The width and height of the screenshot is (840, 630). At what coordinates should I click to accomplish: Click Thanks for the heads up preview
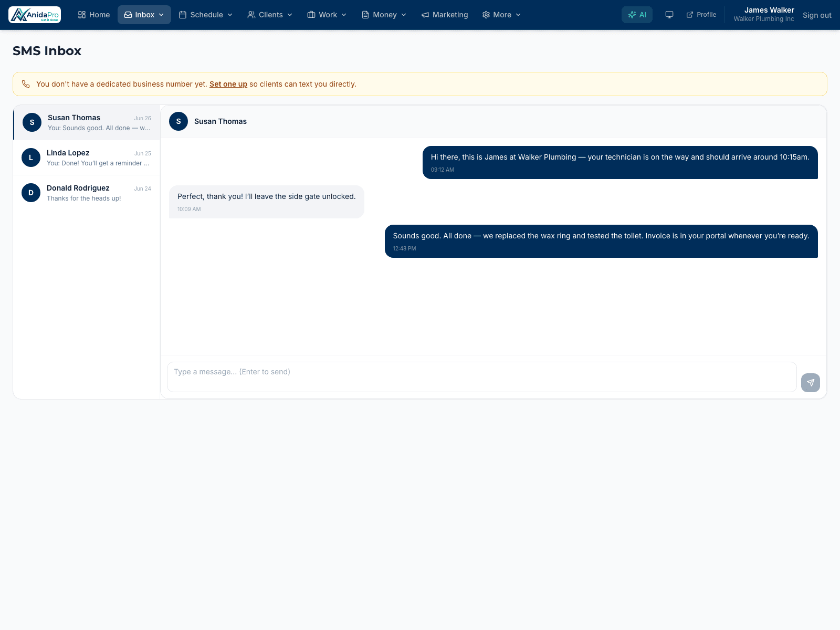84,198
